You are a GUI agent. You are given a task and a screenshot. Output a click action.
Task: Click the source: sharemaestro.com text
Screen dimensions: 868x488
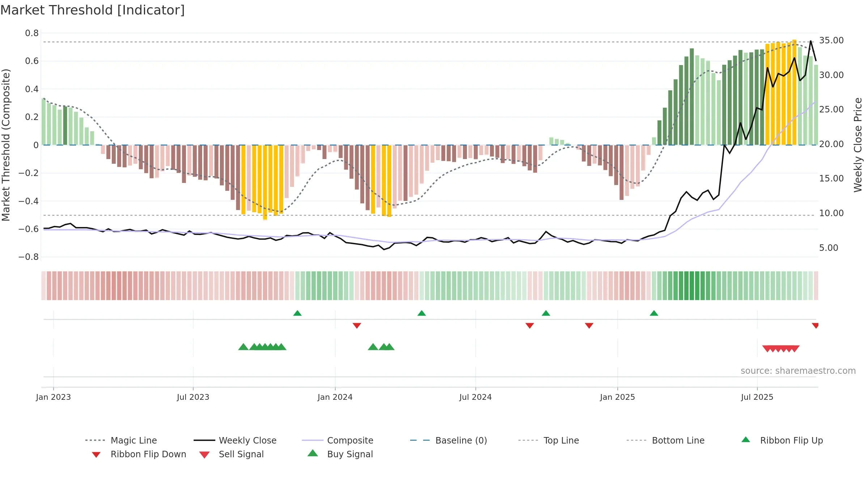tap(798, 371)
